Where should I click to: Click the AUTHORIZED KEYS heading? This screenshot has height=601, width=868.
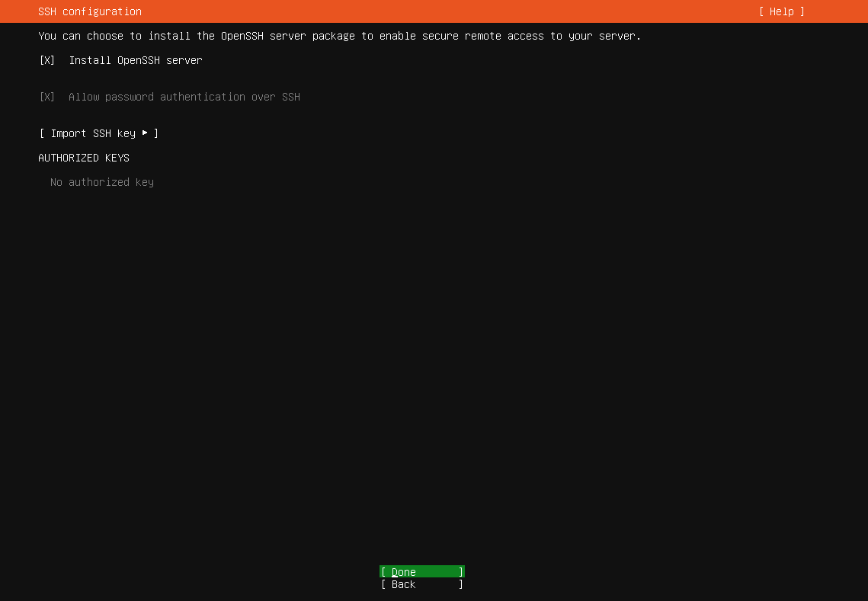pos(84,158)
